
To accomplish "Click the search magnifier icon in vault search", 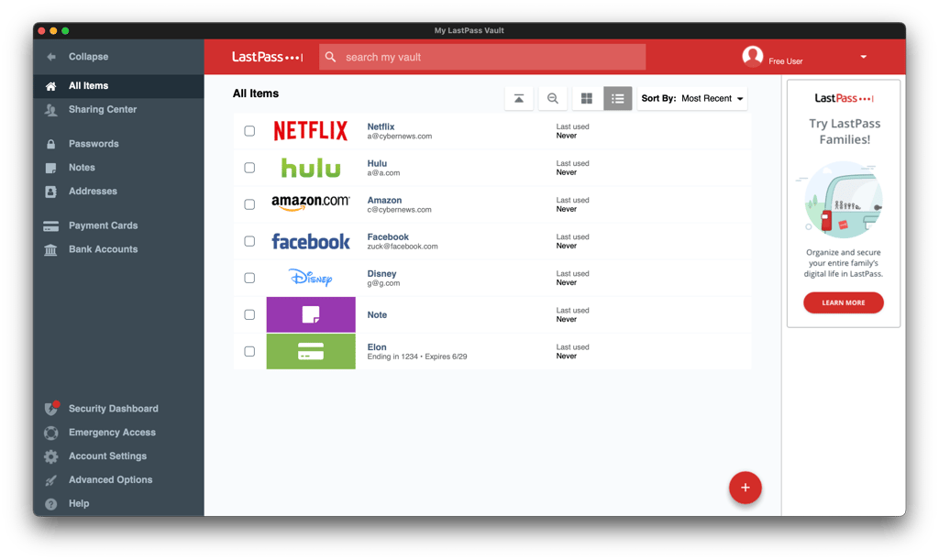I will point(330,57).
